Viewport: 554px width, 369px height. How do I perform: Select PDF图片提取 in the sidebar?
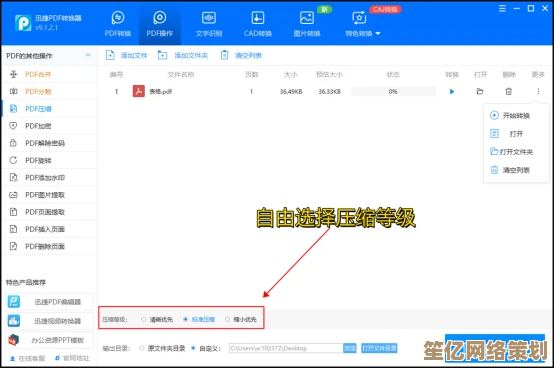tap(49, 195)
